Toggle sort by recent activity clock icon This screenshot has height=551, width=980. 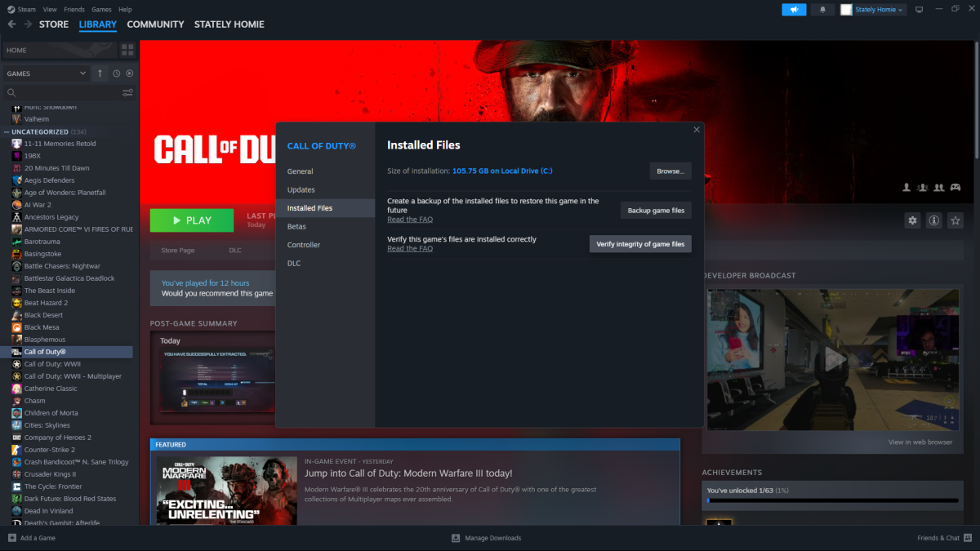pyautogui.click(x=117, y=73)
